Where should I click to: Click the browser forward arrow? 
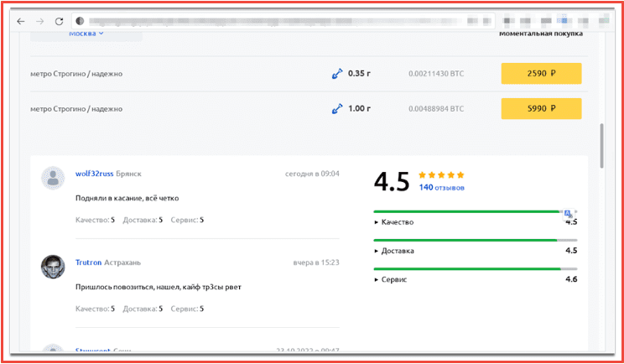39,22
